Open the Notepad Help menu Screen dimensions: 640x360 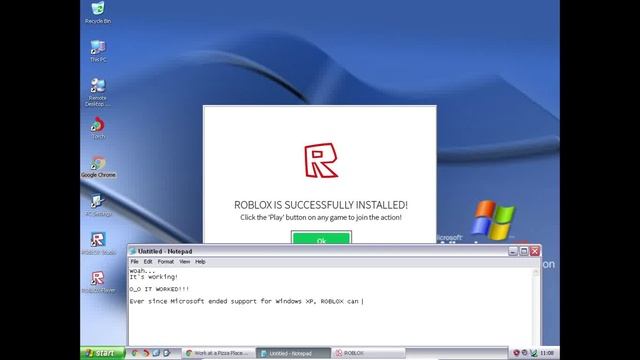coord(200,262)
